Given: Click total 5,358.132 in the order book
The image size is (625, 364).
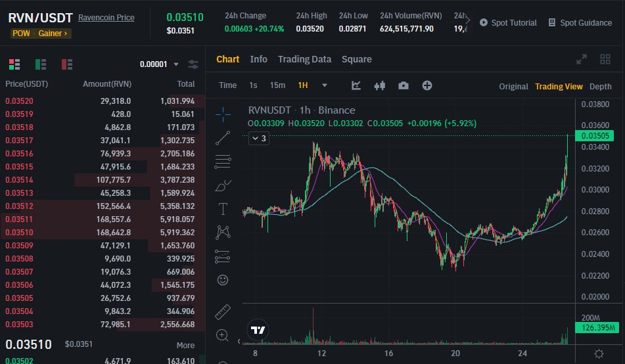Looking at the screenshot, I should pos(177,206).
